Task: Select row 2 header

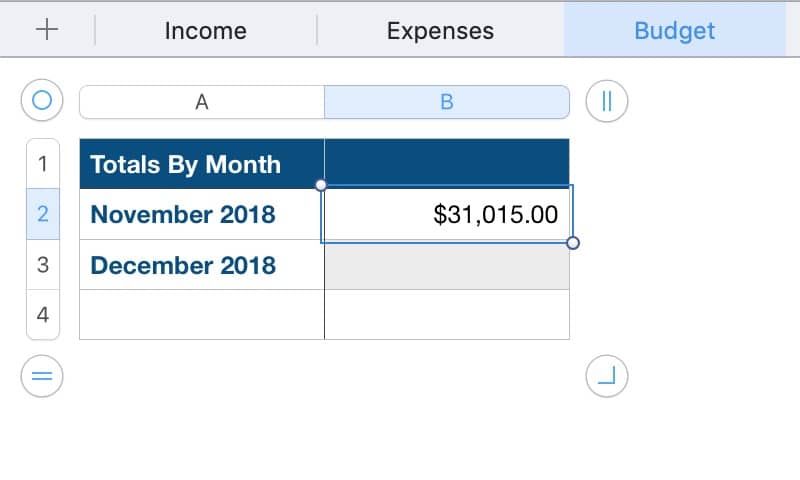Action: click(42, 214)
